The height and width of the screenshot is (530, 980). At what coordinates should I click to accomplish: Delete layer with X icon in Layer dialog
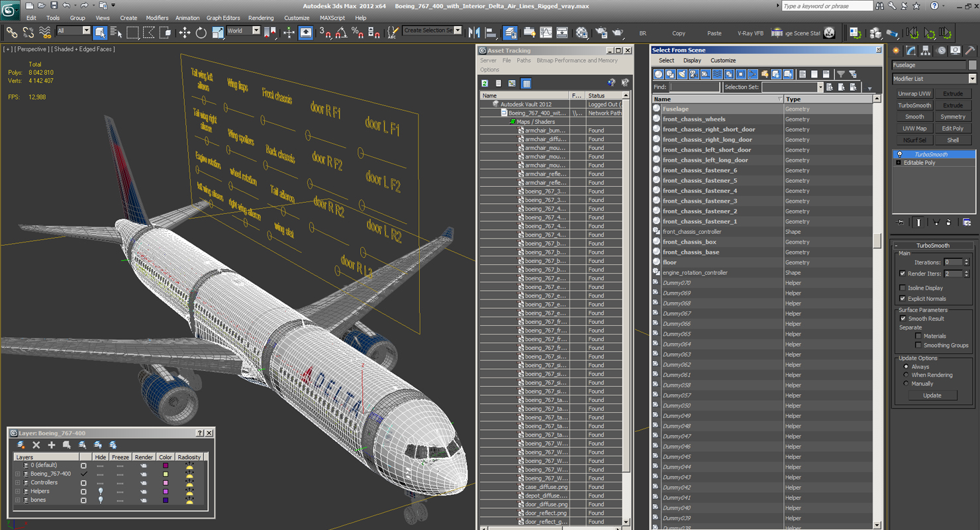pyautogui.click(x=36, y=445)
